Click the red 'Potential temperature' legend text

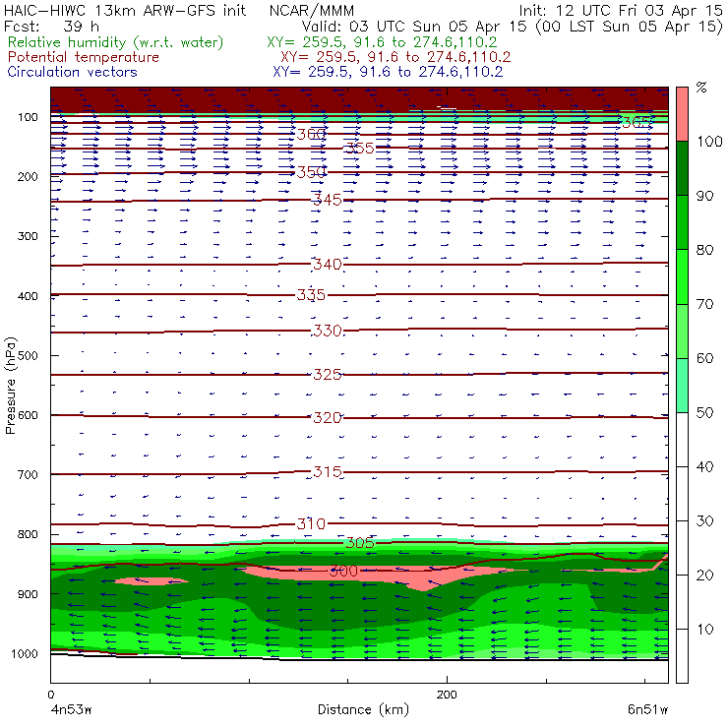[x=84, y=57]
